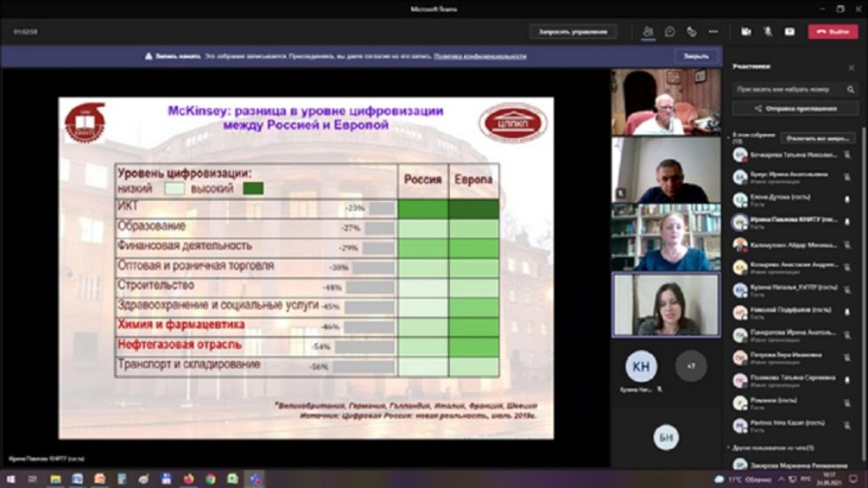This screenshot has height=488, width=868.
Task: Click Запросить управление button
Action: (573, 32)
